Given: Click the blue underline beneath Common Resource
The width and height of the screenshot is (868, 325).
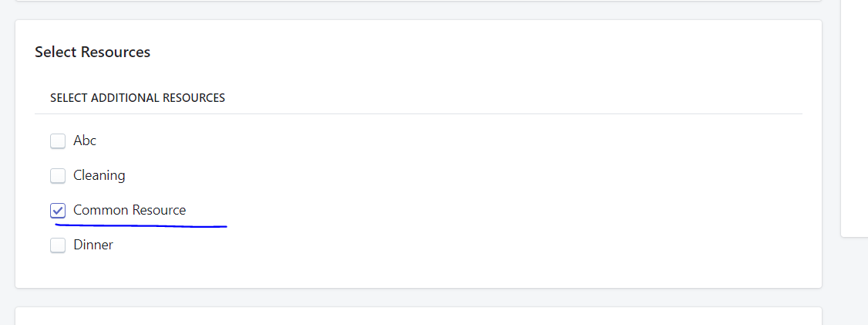Looking at the screenshot, I should click(141, 225).
